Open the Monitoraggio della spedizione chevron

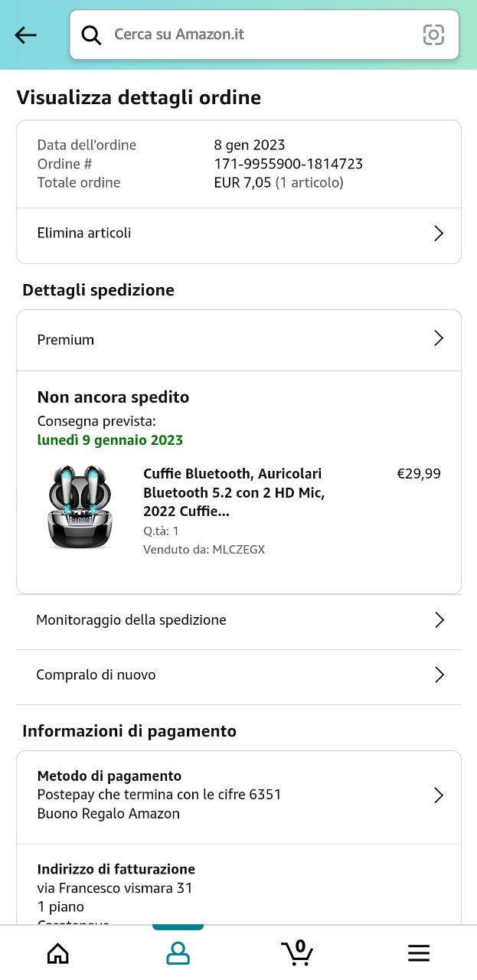tap(439, 620)
